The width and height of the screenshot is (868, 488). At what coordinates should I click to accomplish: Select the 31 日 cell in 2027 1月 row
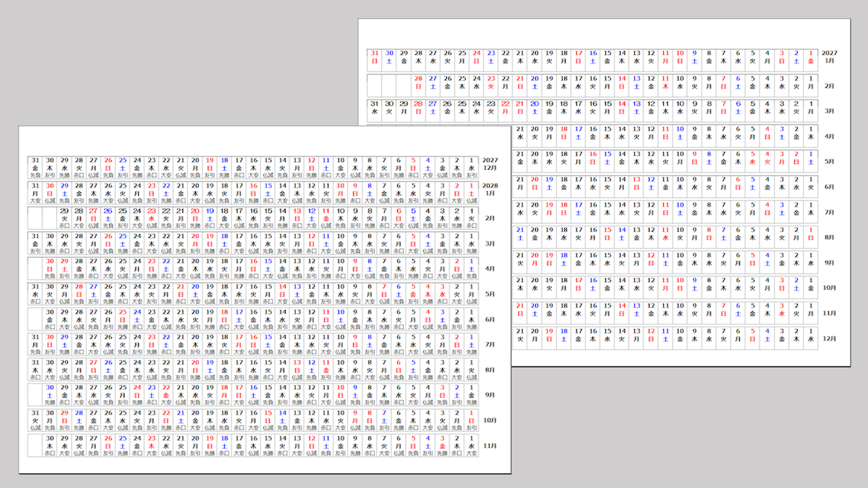(375, 57)
